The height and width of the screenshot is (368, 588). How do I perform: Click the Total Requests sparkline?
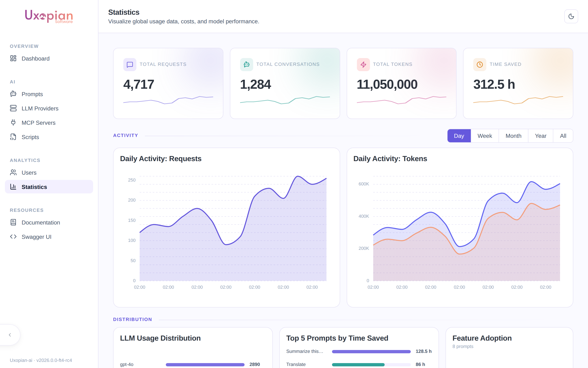coord(168,100)
